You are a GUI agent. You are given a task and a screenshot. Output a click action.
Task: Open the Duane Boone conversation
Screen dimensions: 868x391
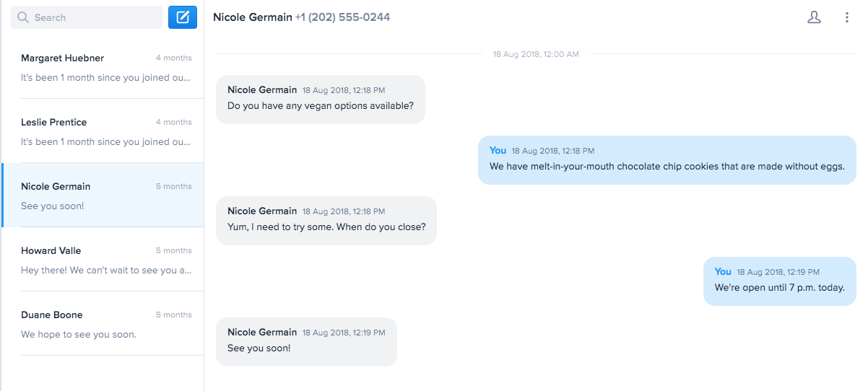[105, 324]
